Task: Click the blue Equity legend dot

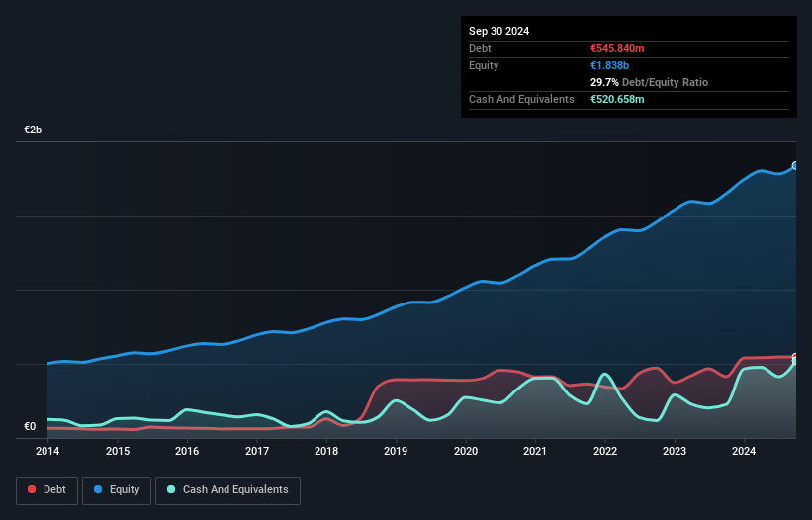Action: 98,489
